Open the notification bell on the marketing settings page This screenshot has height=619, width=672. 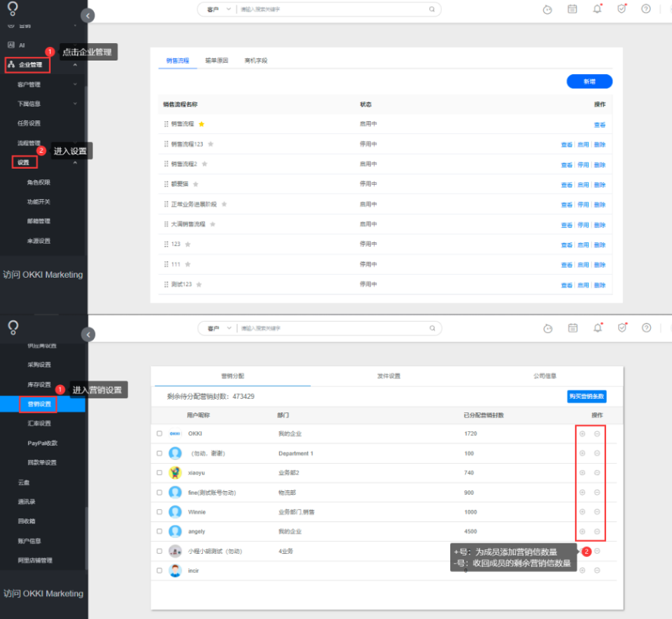click(x=597, y=328)
